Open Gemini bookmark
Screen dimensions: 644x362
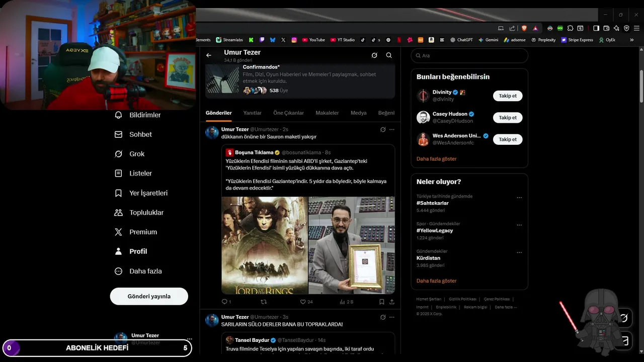point(489,40)
